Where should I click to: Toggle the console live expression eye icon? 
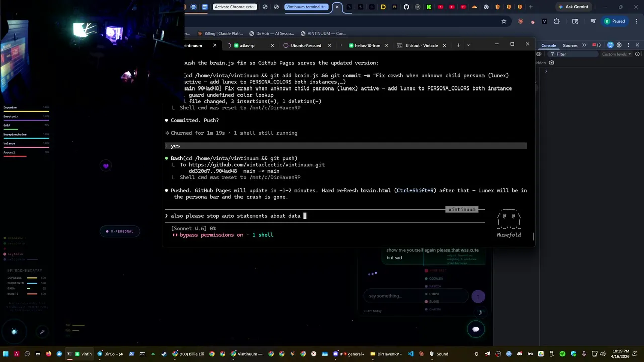[539, 54]
